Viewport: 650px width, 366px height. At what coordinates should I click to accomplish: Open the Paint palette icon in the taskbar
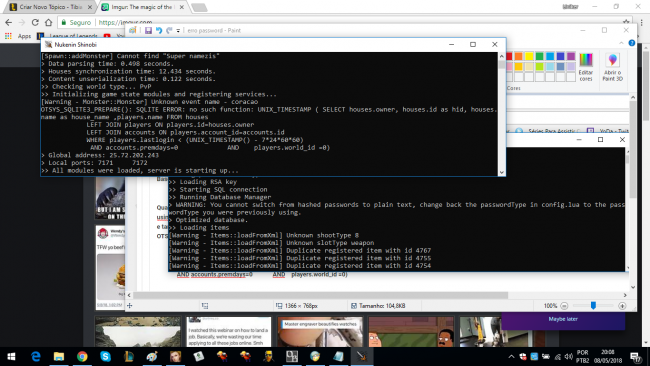152,356
